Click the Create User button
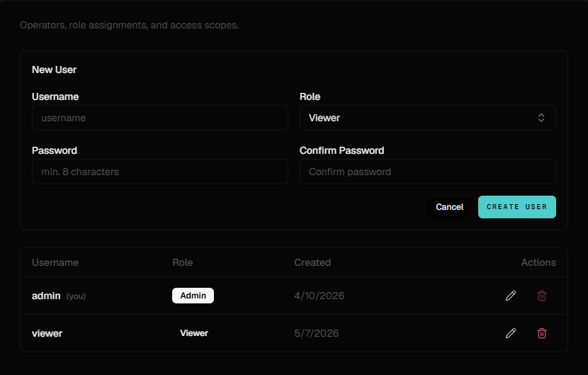Screen dimensions: 588x375 click(516, 207)
